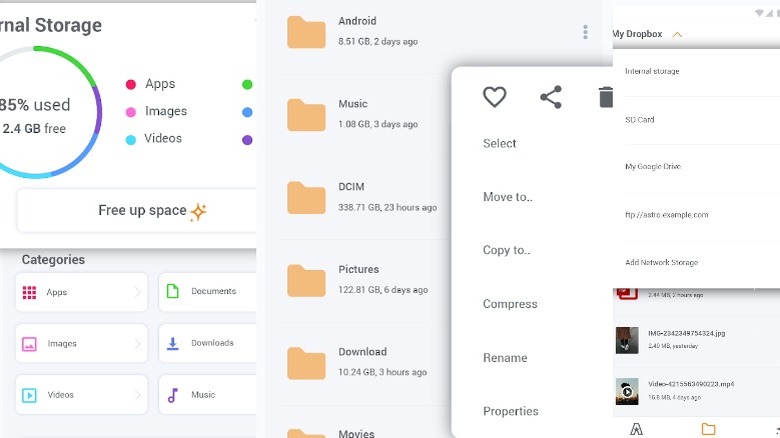Pick My Google Drive from locations list

pyautogui.click(x=652, y=167)
